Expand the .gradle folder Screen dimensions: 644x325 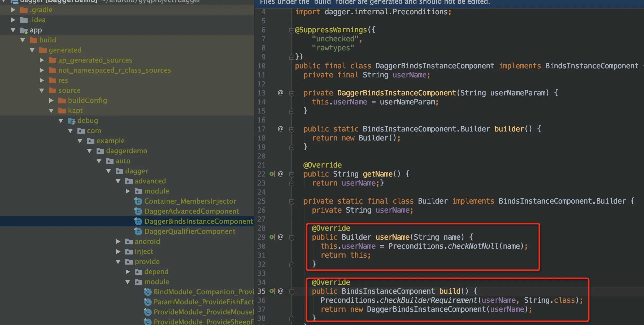[13, 10]
